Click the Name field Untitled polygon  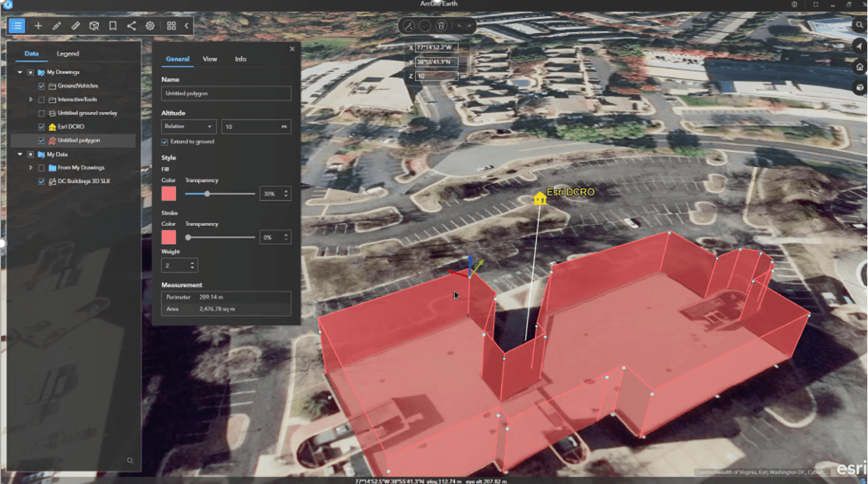226,93
